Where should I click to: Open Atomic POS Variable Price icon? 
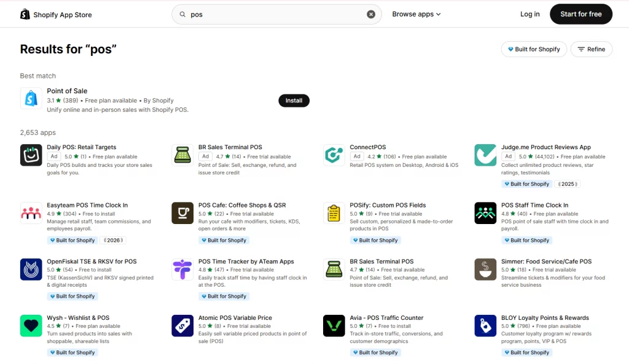[182, 325]
